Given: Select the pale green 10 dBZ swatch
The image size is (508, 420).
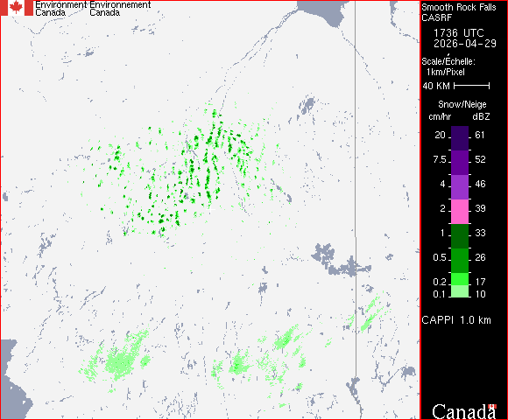Looking at the screenshot, I should coord(460,291).
